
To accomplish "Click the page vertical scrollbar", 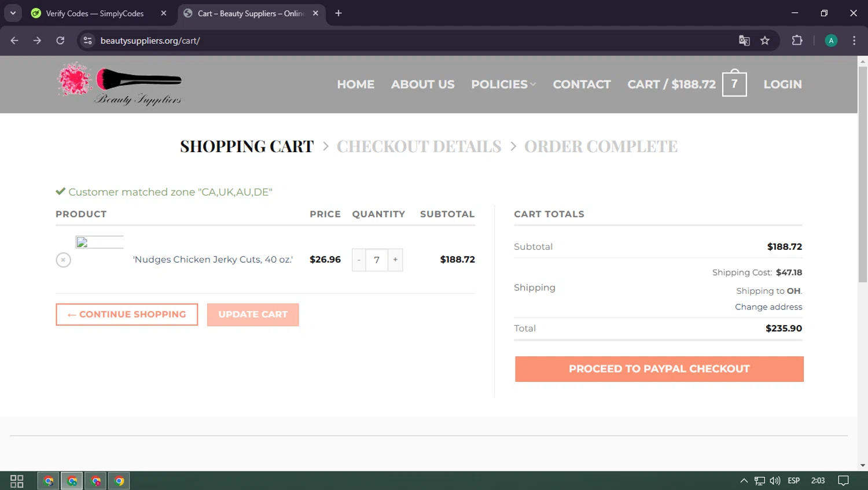I will click(863, 175).
